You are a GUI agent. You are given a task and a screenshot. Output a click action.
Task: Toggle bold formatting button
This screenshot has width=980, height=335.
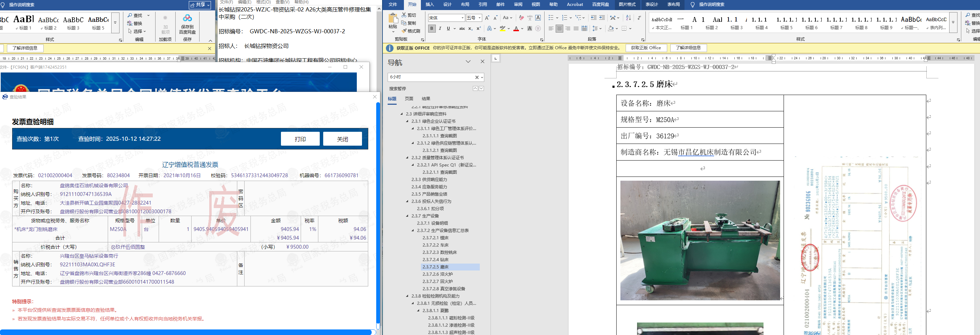pos(431,28)
